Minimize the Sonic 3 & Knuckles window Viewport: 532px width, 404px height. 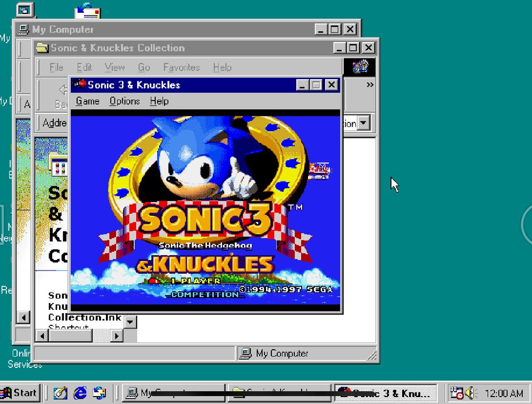302,85
